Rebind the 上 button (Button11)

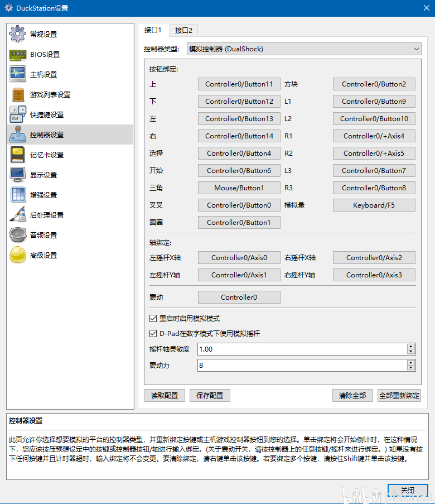pyautogui.click(x=239, y=84)
